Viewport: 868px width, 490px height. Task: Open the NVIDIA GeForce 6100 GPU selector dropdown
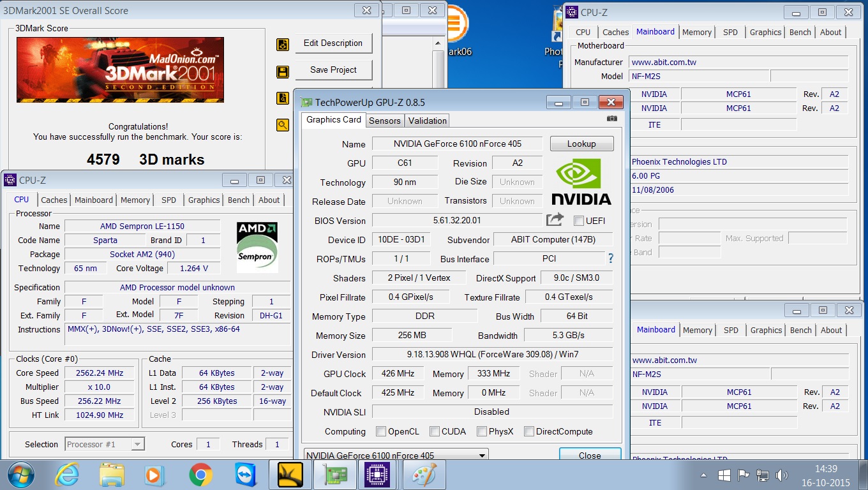point(396,455)
